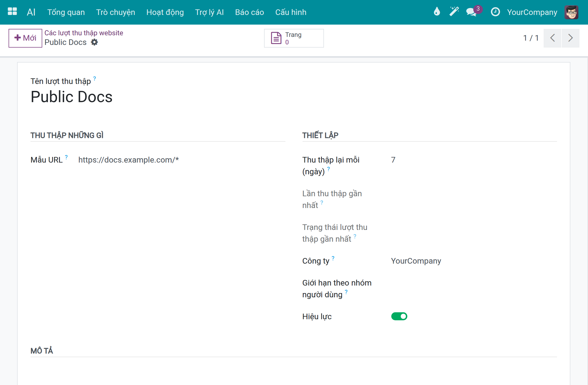Open the magic wand tool icon
588x385 pixels.
pos(454,12)
